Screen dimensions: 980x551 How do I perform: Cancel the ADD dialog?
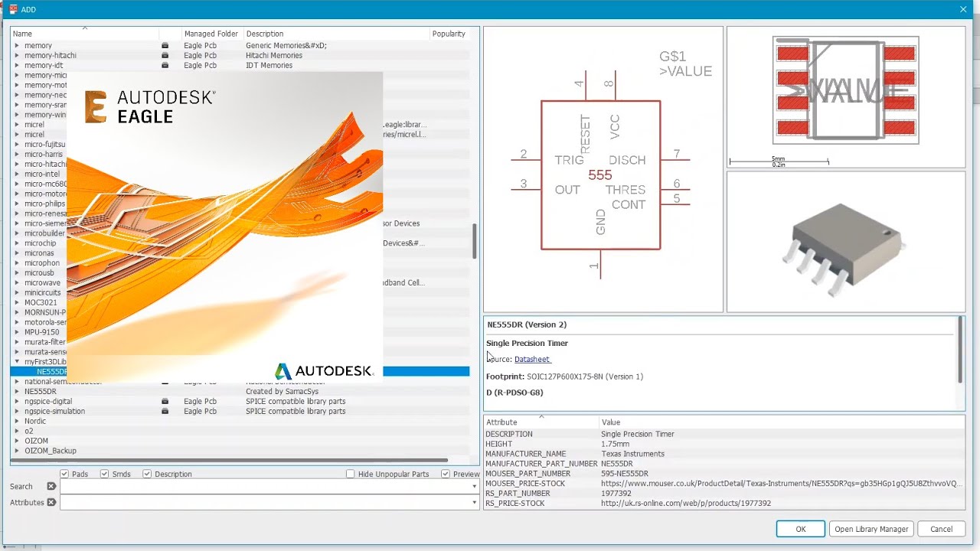click(941, 529)
